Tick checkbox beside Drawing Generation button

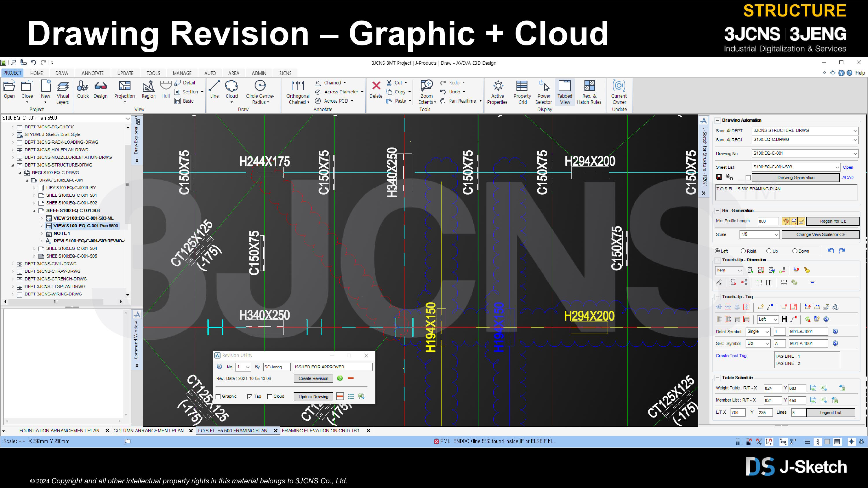748,178
